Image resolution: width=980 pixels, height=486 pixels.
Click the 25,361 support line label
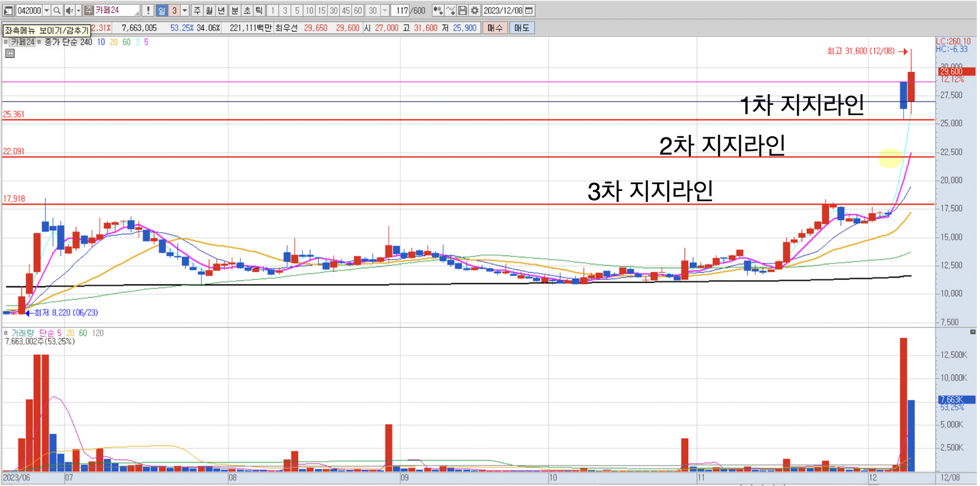coord(14,114)
